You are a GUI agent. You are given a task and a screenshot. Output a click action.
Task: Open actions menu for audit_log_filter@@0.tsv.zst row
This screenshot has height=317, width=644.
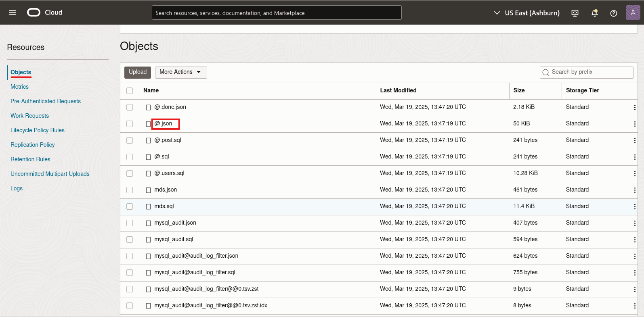tap(635, 289)
